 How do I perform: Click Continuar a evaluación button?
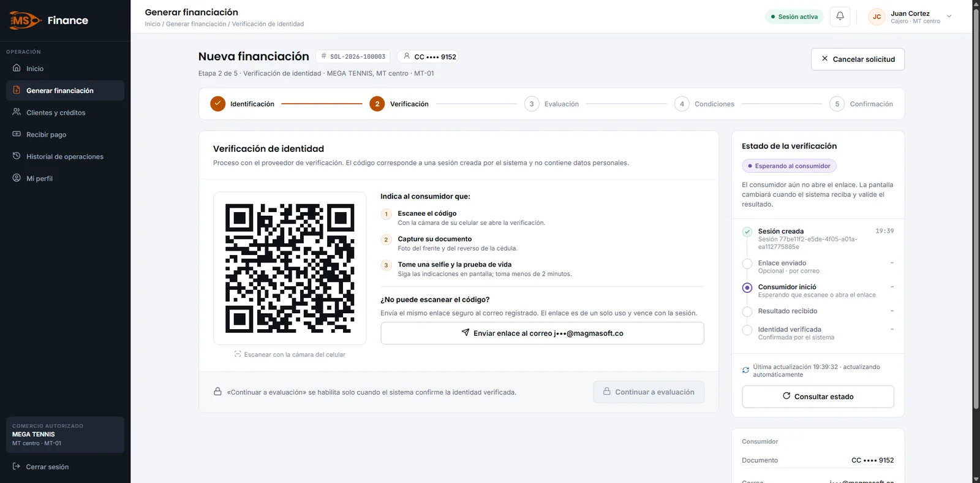648,392
